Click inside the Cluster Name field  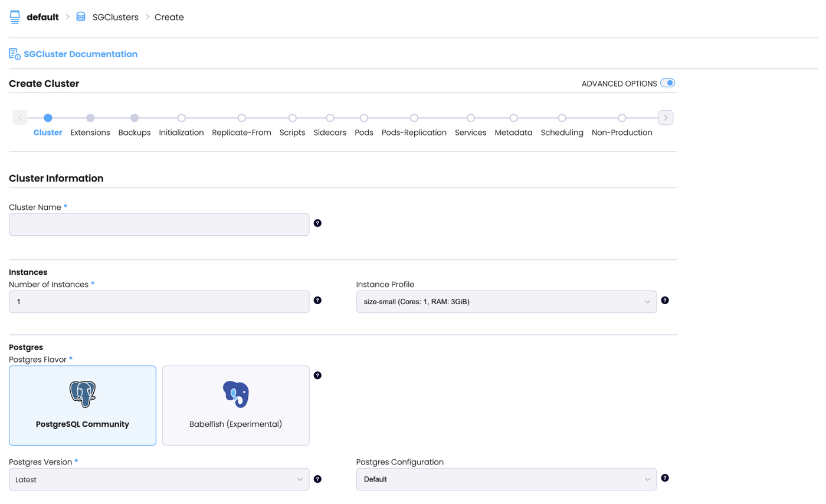pos(158,224)
